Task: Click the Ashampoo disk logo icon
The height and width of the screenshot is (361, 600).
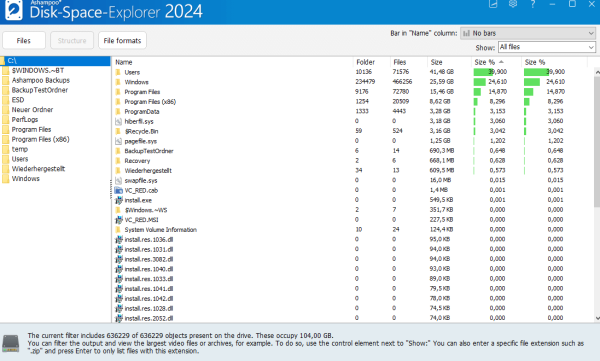Action: click(13, 10)
